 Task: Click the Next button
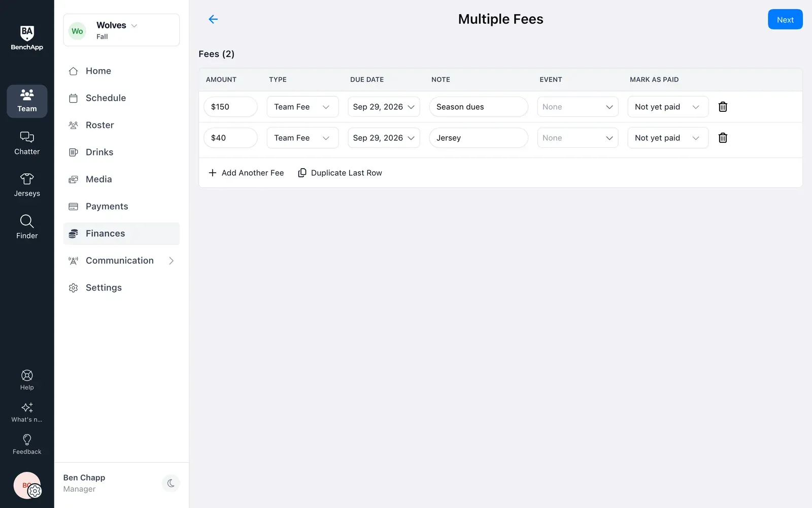pyautogui.click(x=785, y=19)
